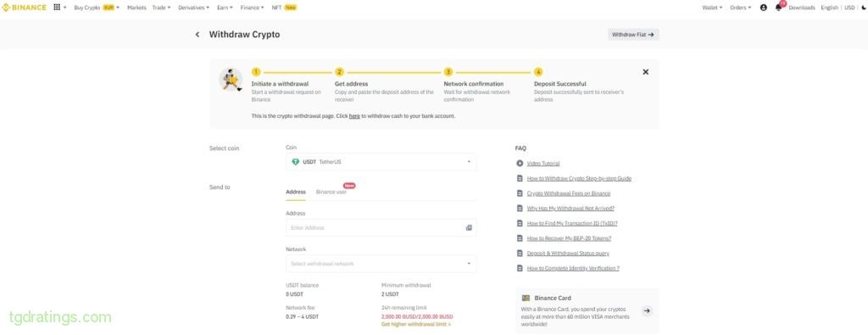
Task: Click the Binance logo
Action: (x=25, y=7)
